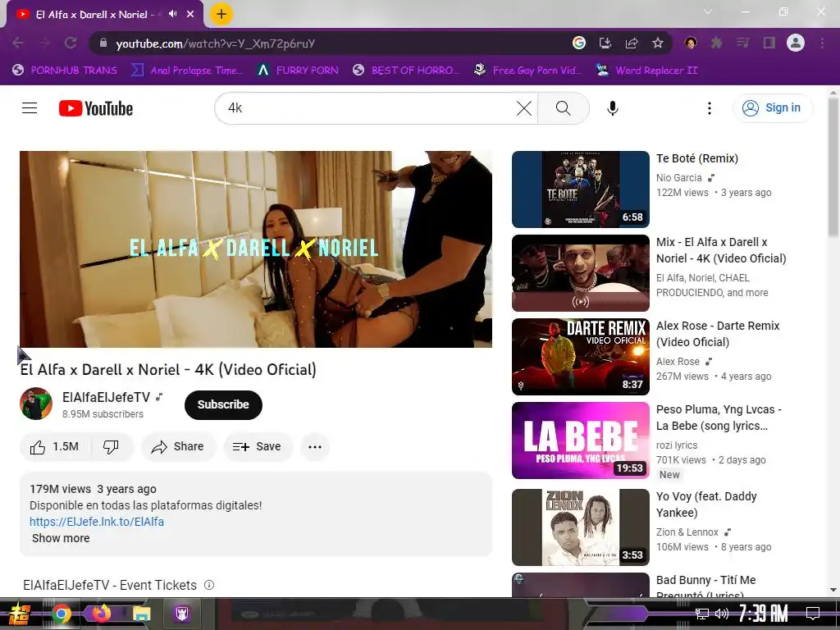Open Te Boté (Remix) title
This screenshot has height=630, width=840.
(x=697, y=158)
